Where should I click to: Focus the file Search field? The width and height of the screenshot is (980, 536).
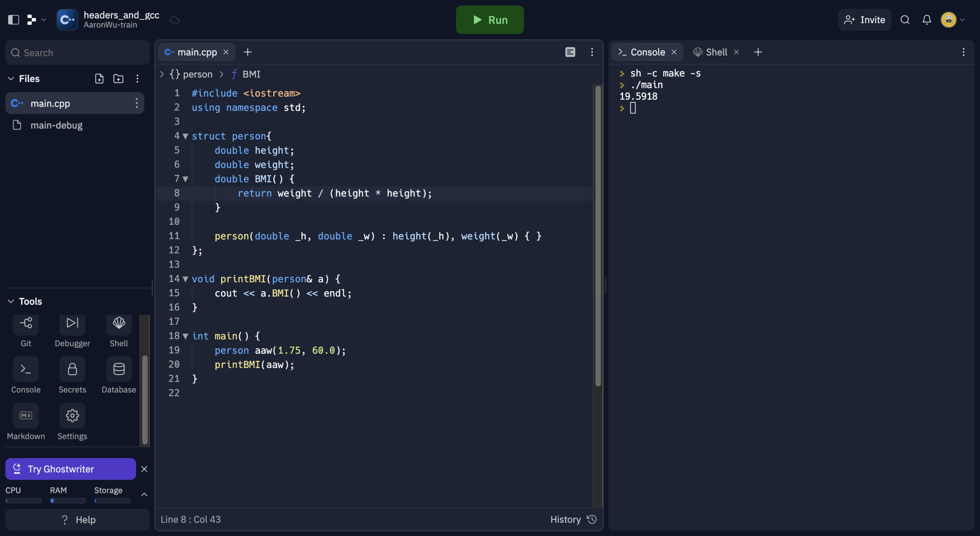(77, 53)
